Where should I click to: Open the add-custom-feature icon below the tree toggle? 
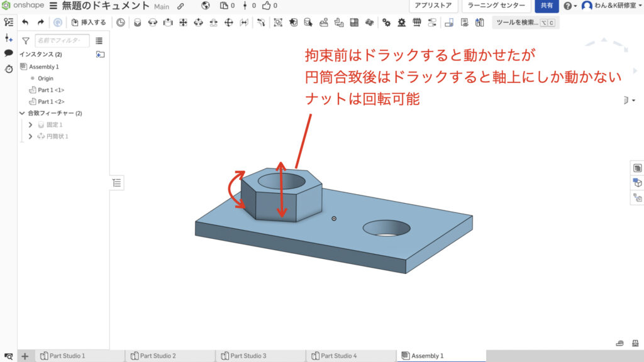point(9,38)
